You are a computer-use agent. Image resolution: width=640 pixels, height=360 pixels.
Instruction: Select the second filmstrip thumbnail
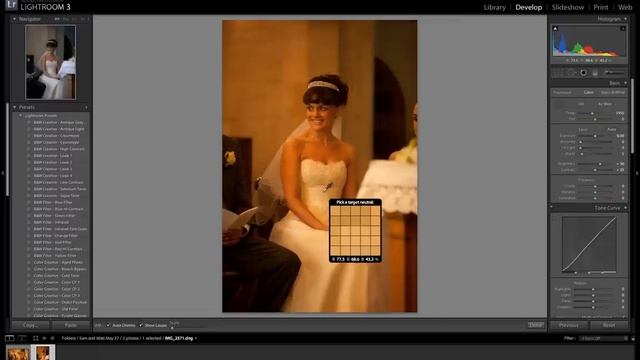pyautogui.click(x=43, y=353)
